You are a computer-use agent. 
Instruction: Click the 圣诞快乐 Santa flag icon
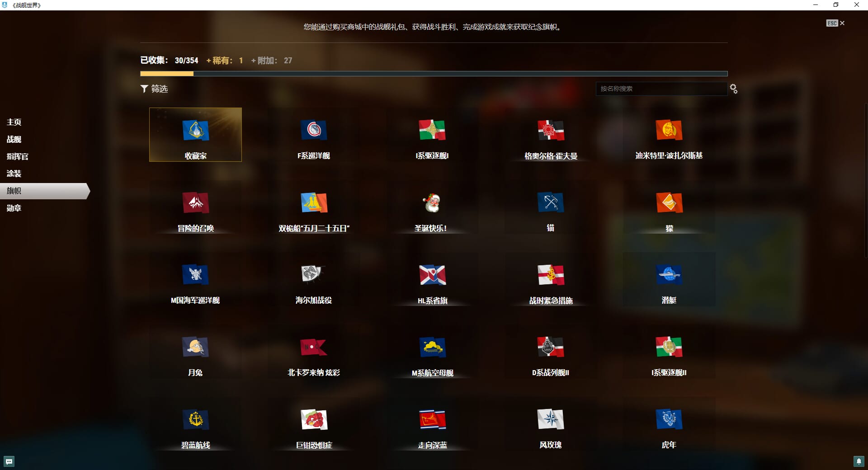(x=432, y=203)
